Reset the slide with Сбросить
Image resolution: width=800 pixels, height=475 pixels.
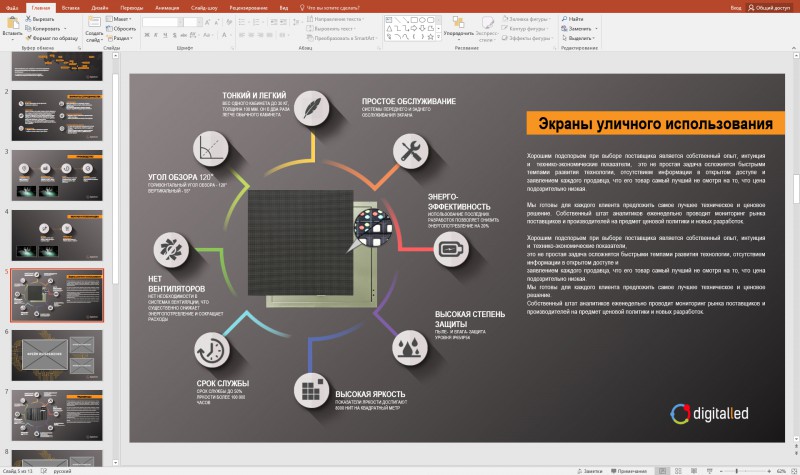tap(121, 29)
